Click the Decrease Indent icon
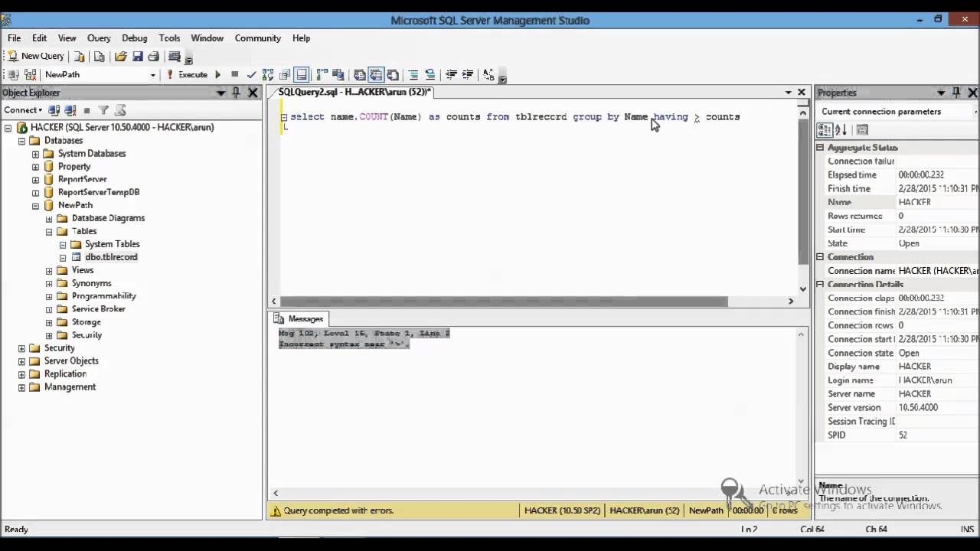Screen dimensions: 980x551 451,74
